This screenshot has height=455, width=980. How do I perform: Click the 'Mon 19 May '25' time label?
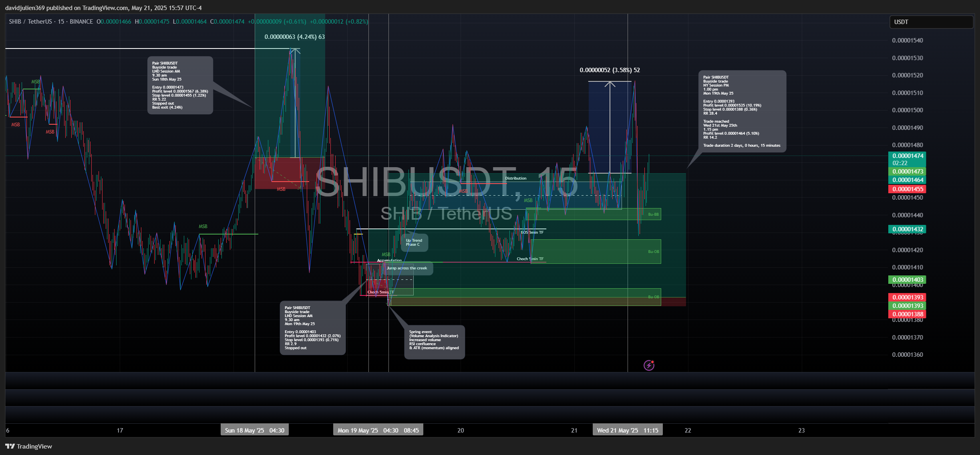tap(358, 430)
